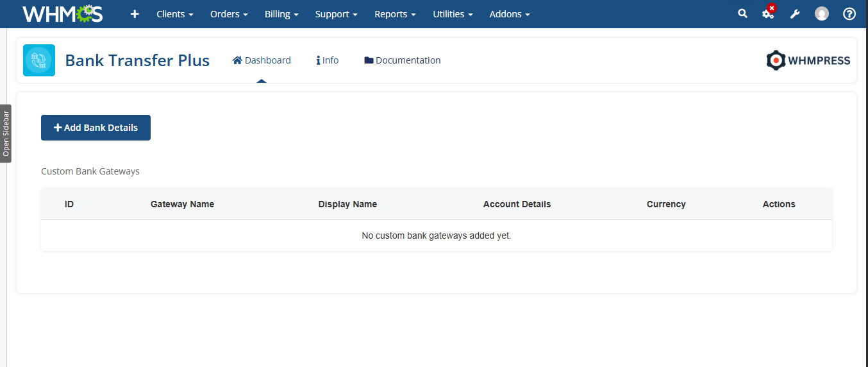868x367 pixels.
Task: Open the Billing dropdown menu
Action: 281,14
